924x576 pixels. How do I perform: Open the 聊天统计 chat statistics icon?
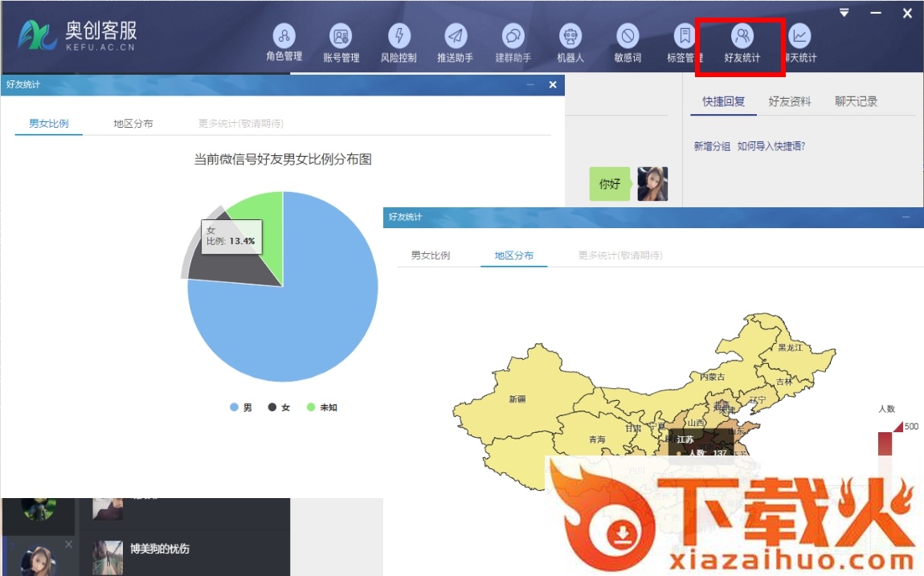click(799, 36)
